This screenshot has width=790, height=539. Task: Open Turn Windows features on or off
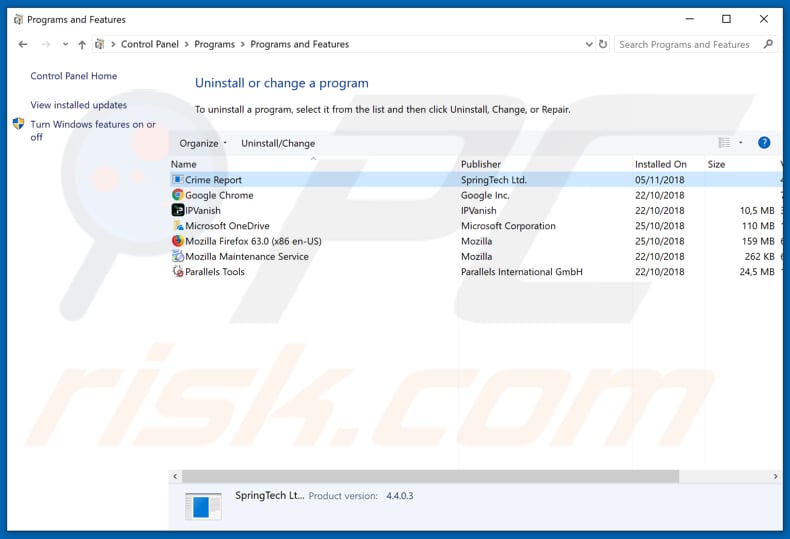(93, 130)
